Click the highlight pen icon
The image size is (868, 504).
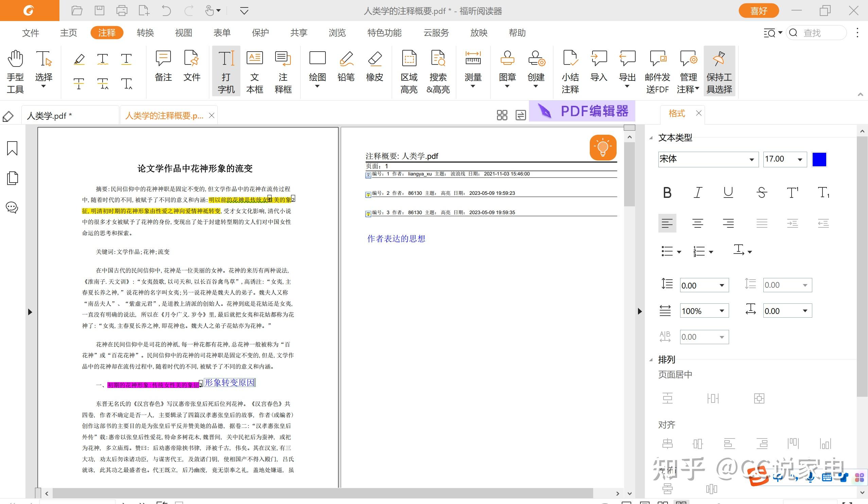pos(79,59)
